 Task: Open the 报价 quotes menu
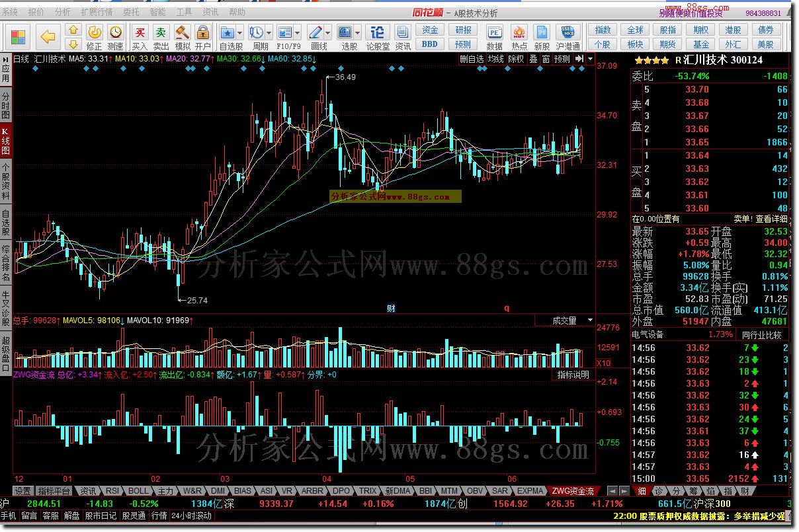(36, 13)
